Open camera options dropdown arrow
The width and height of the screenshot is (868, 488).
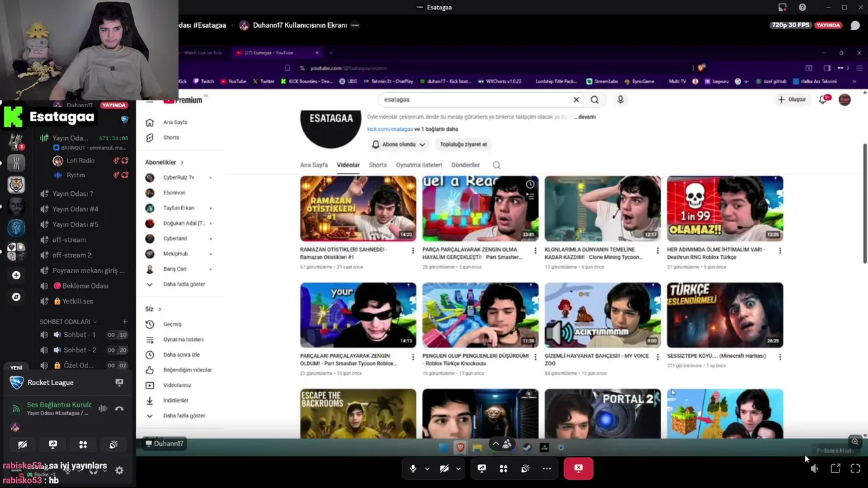pyautogui.click(x=458, y=468)
